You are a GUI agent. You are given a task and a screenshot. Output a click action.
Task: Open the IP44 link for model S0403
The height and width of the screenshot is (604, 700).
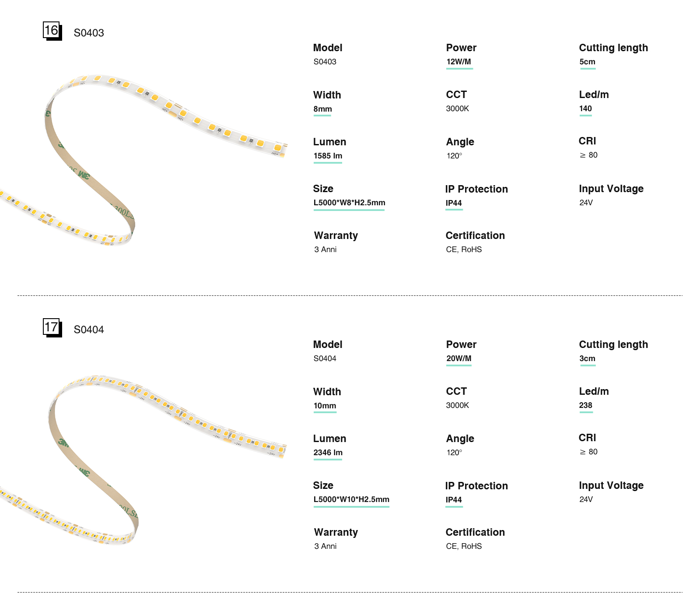[454, 203]
